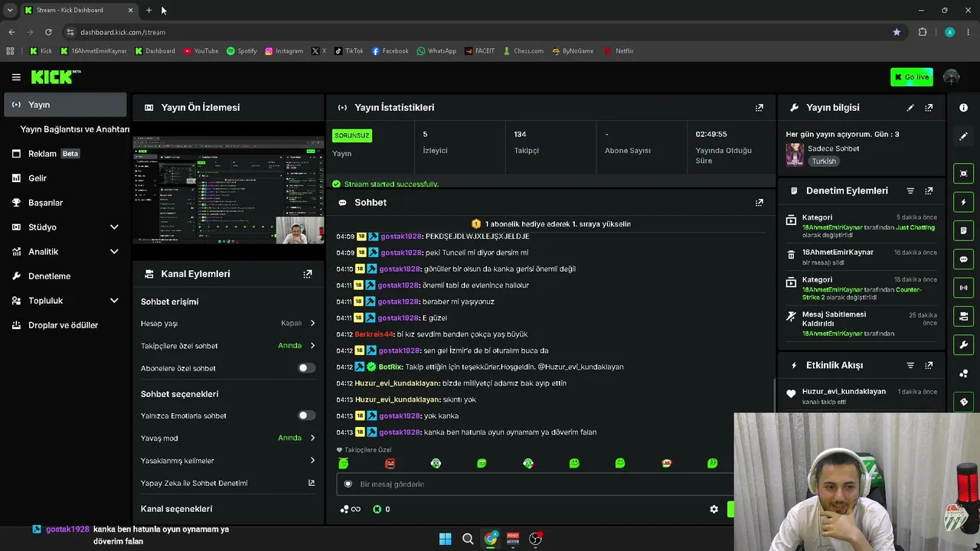
Task: Select Yayın in the sidebar
Action: click(x=65, y=105)
